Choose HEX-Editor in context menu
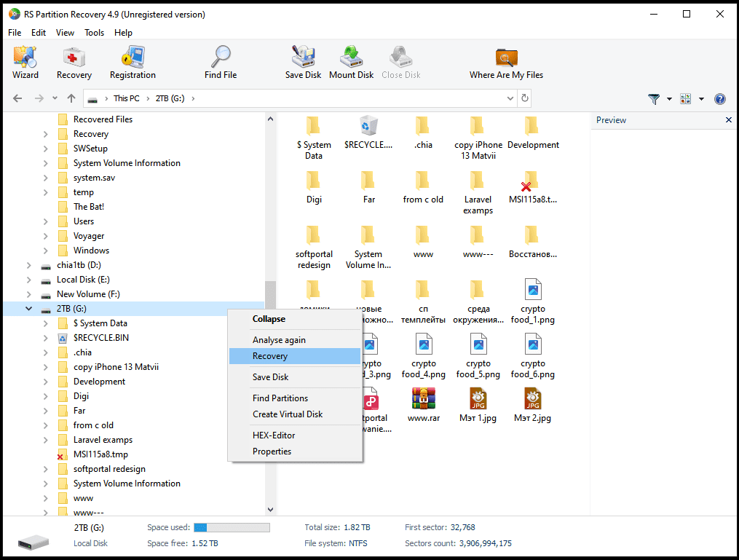 [x=295, y=435]
